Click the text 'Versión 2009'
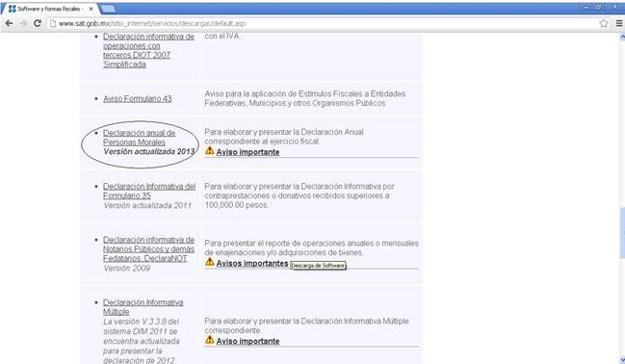Viewport: 625px width, 364px height. click(127, 269)
